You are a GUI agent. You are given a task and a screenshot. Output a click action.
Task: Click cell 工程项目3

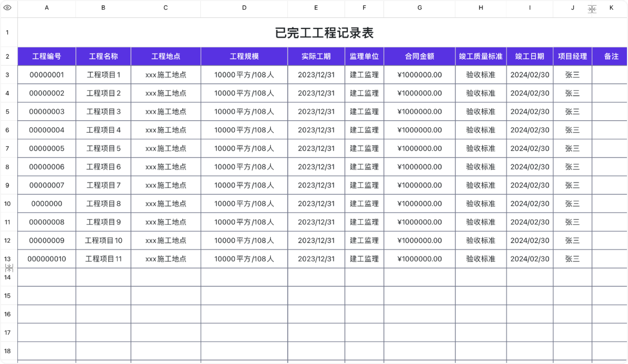coord(103,112)
